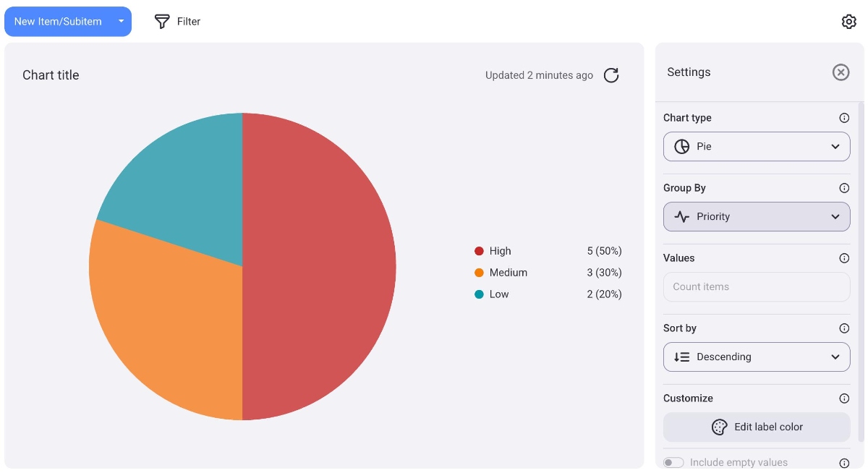
Task: Toggle the Include empty values switch
Action: tap(673, 463)
